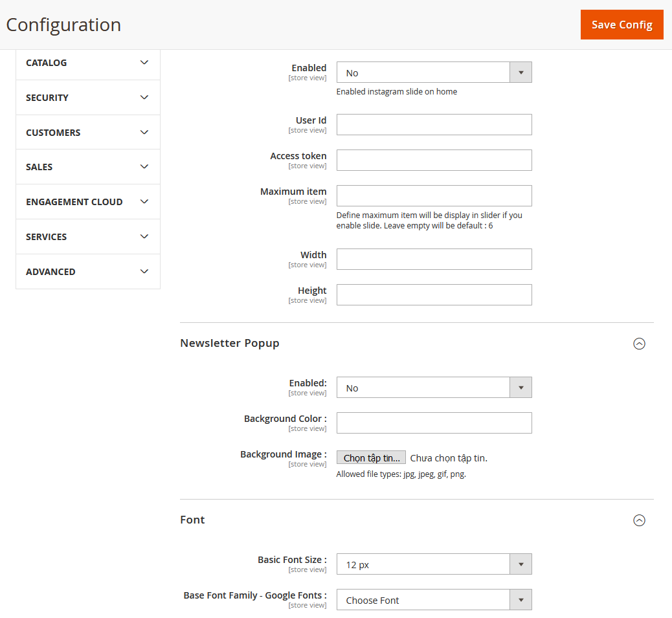Open Basic Font Size dropdown
Viewport: 672px width, 618px height.
pos(434,564)
